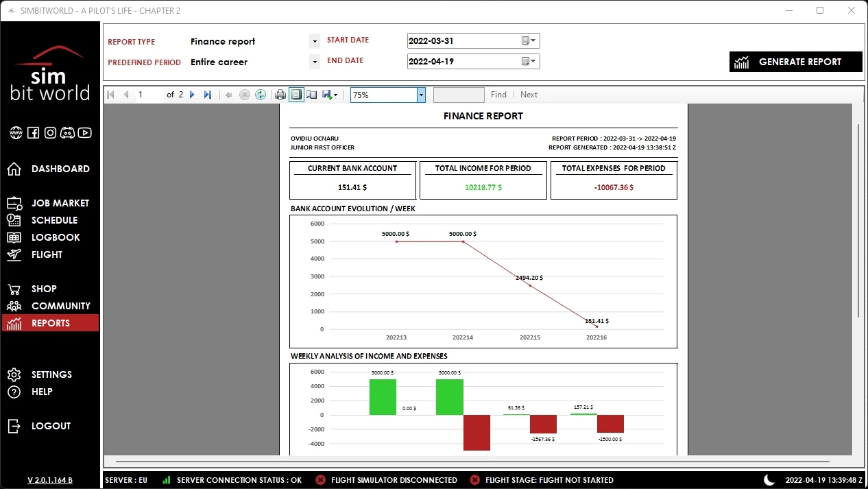Open the Discord community icon

67,133
